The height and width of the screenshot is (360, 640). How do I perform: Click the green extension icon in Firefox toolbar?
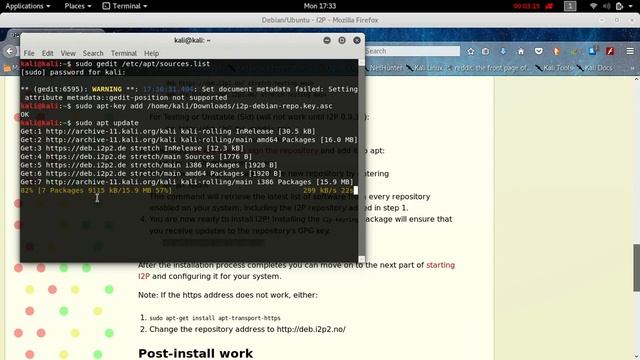coord(574,51)
